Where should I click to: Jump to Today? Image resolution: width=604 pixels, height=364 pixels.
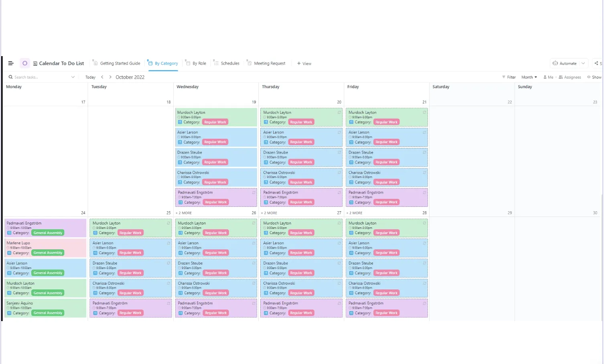[90, 77]
